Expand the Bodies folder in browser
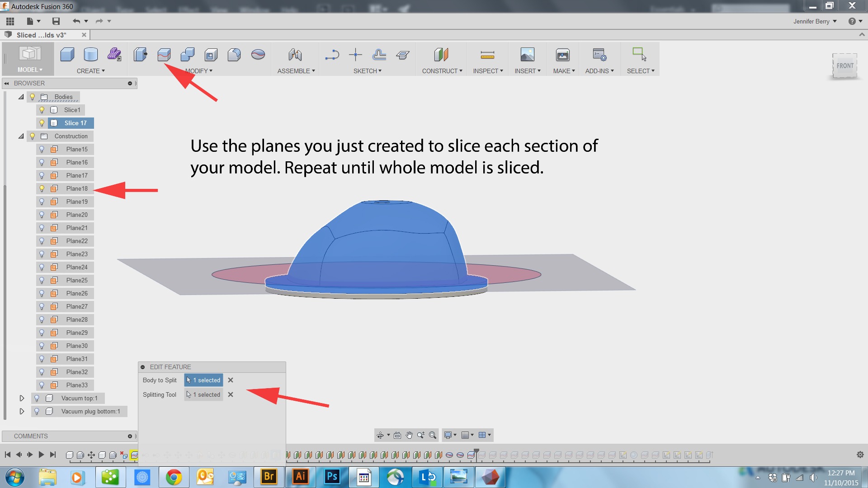Image resolution: width=868 pixels, height=488 pixels. 21,97
